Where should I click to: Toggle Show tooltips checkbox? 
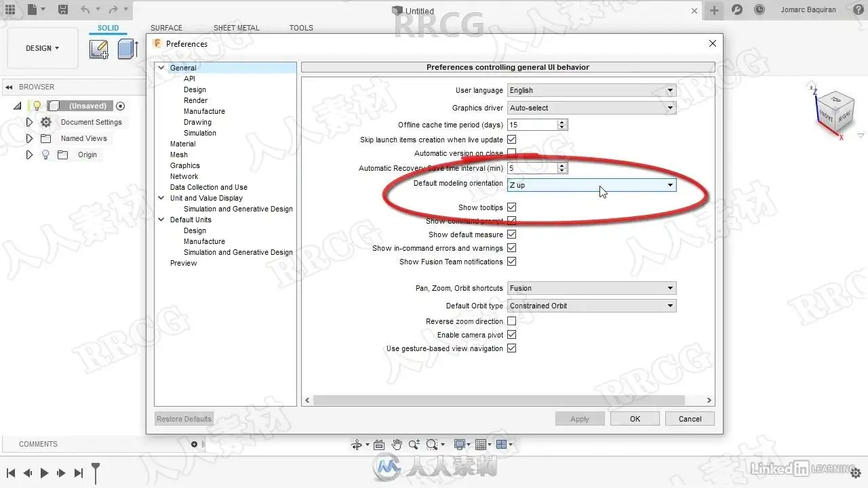(512, 207)
